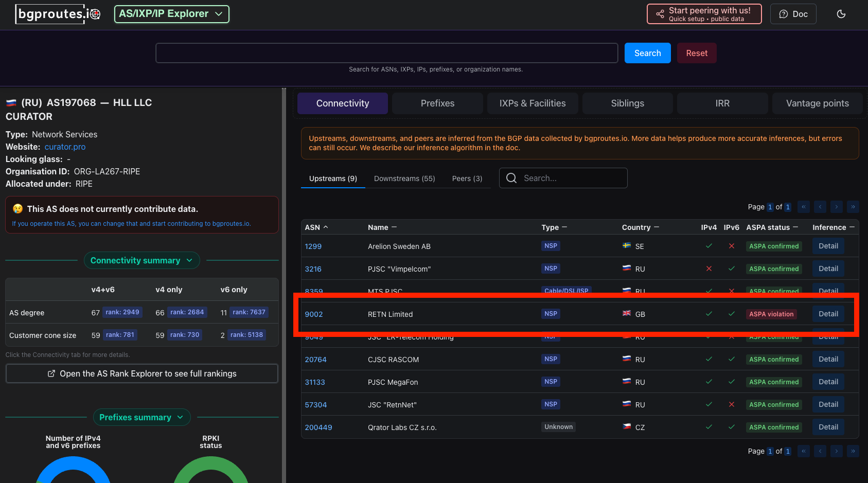Switch to the Prefixes tab
The image size is (868, 483).
[x=437, y=103]
